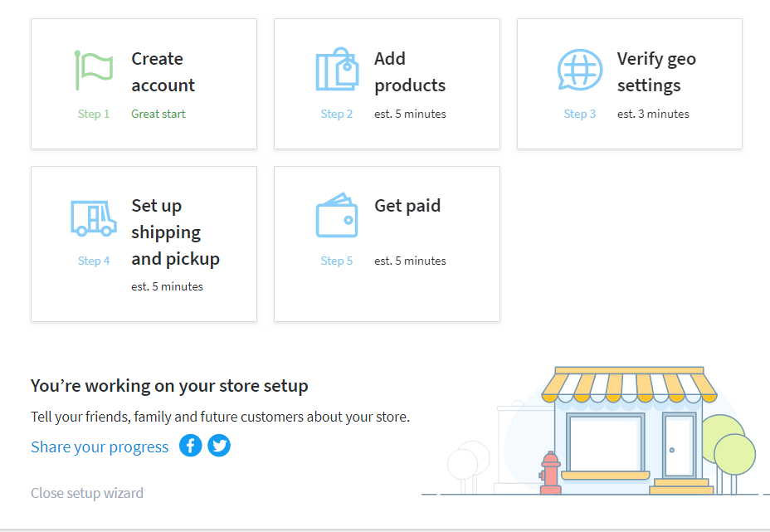Click the globe icon for Verify geo settings

[x=580, y=70]
